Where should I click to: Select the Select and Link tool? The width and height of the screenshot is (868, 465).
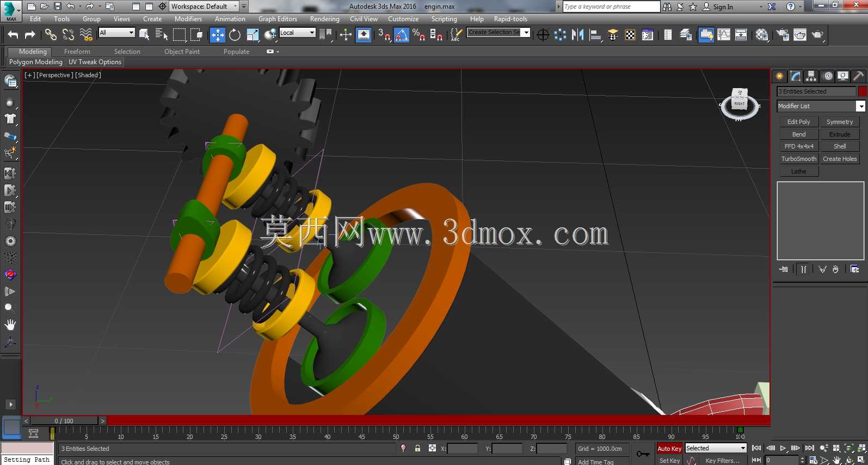click(x=51, y=35)
